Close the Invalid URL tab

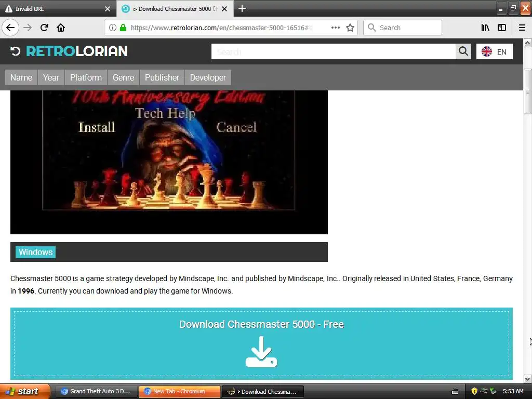(x=108, y=9)
